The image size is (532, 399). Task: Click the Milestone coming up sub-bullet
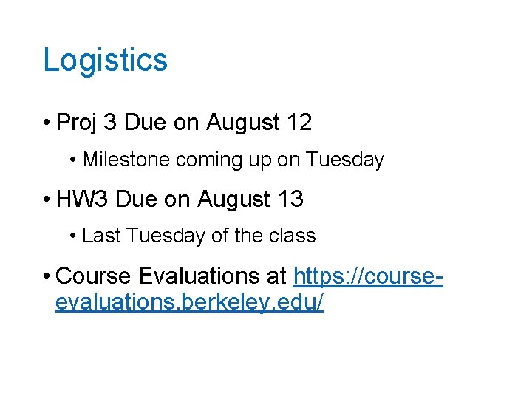click(233, 159)
